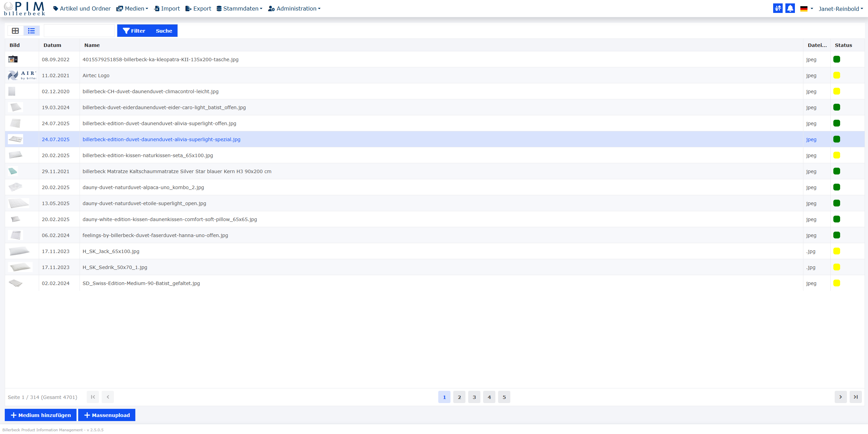Expand the Stammdaten dropdown menu
The image size is (868, 434).
[239, 9]
